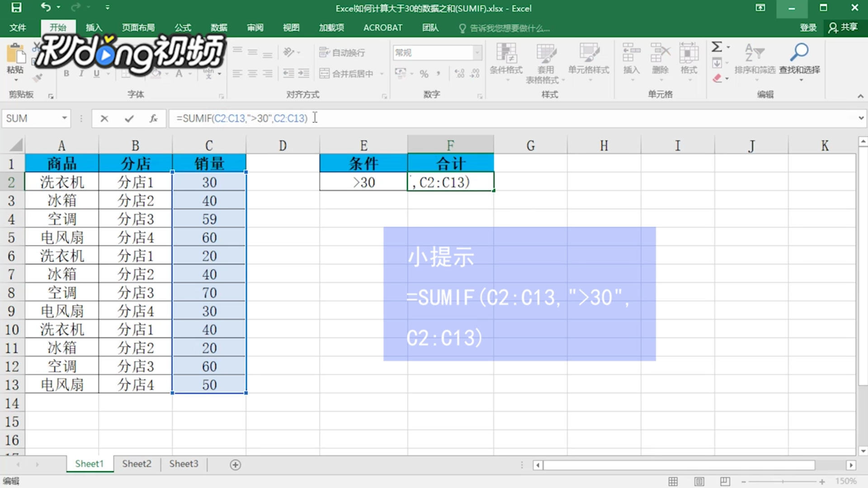Switch to the Sheet3 tab
The width and height of the screenshot is (868, 488).
pos(184,464)
